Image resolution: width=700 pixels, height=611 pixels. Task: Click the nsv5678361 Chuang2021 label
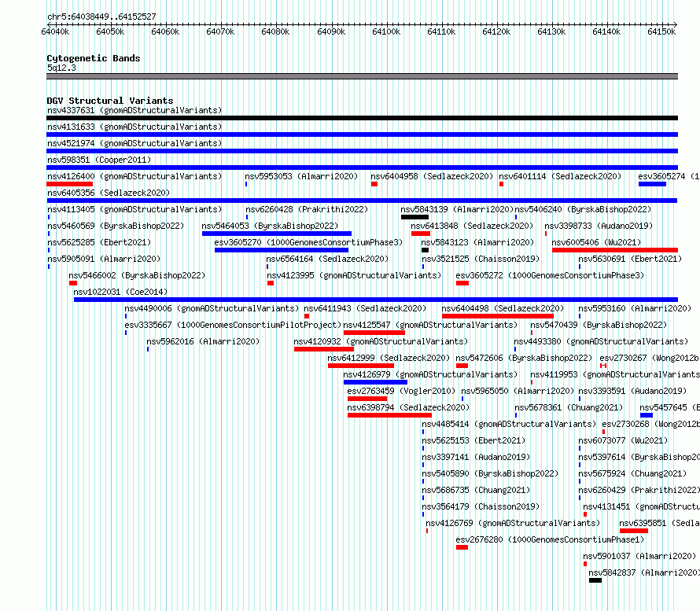click(569, 407)
